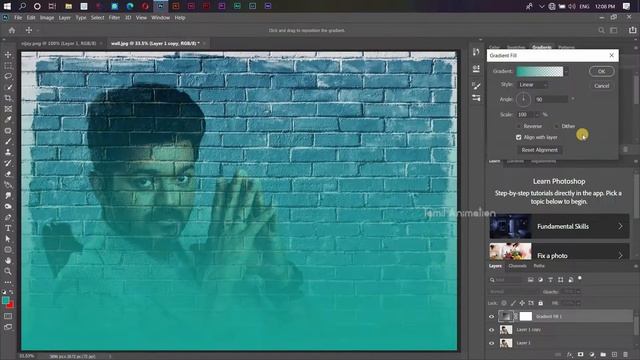Open the Gradient editor color preview
Image resolution: width=640 pixels, height=360 pixels.
click(540, 71)
